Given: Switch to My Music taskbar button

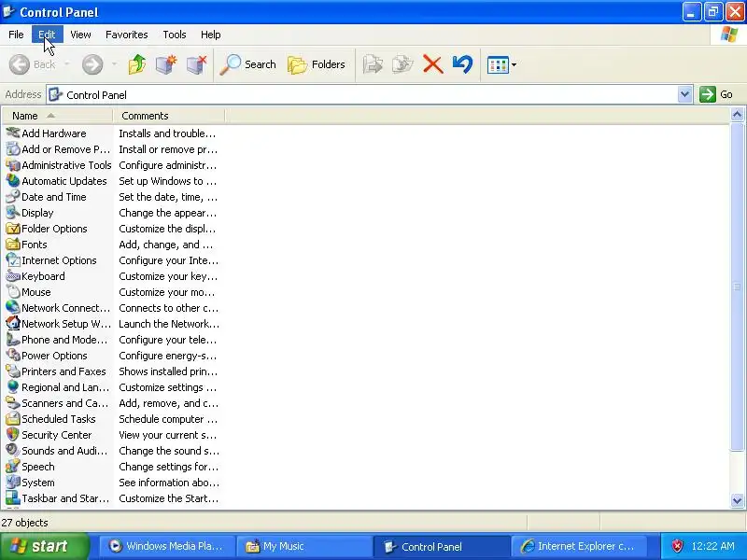Looking at the screenshot, I should click(x=305, y=546).
